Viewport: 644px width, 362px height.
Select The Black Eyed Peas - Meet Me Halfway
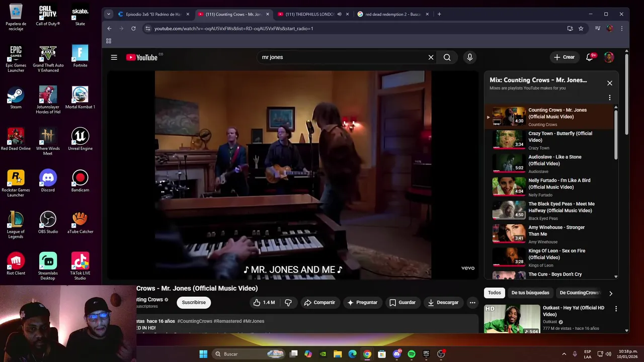tap(550, 211)
